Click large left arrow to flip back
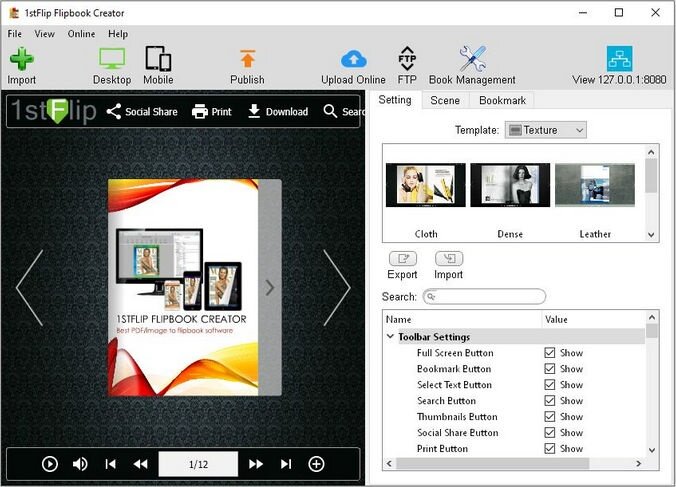 pos(30,287)
